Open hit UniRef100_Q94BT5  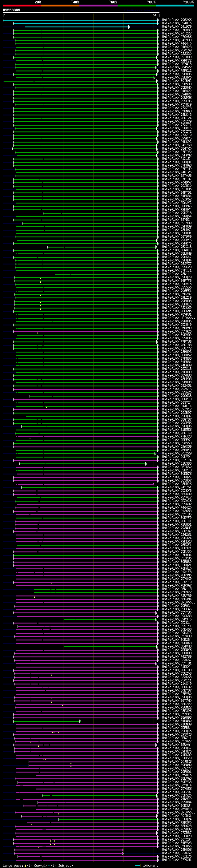point(177,23)
